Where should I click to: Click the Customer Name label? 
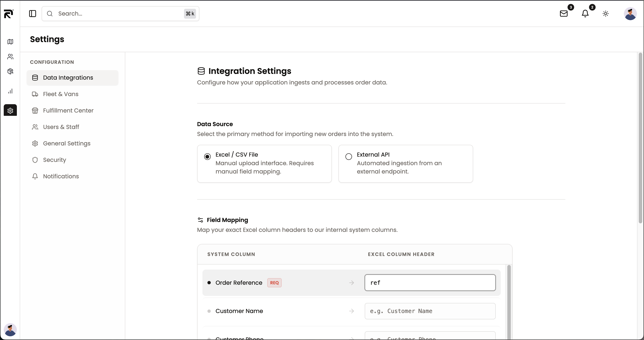[239, 311]
